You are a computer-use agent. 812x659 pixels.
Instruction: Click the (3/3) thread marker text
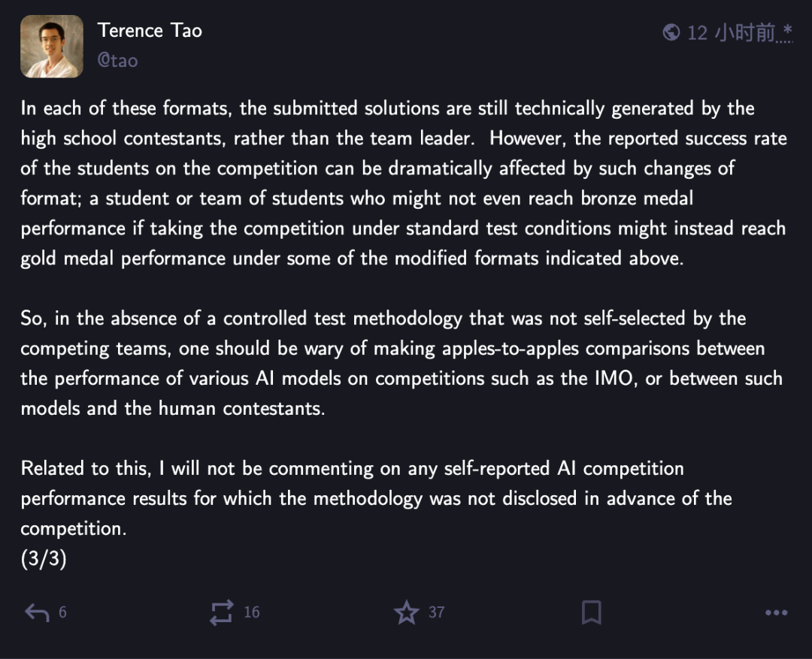pyautogui.click(x=44, y=558)
